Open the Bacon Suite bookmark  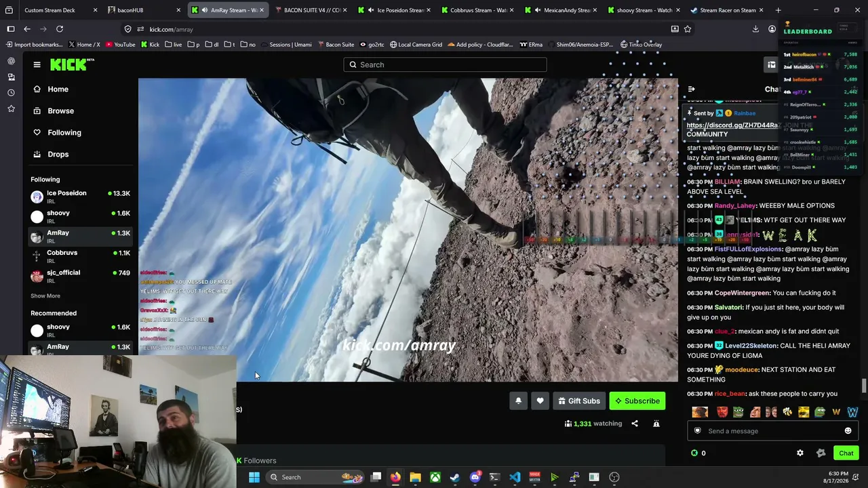[x=335, y=45]
